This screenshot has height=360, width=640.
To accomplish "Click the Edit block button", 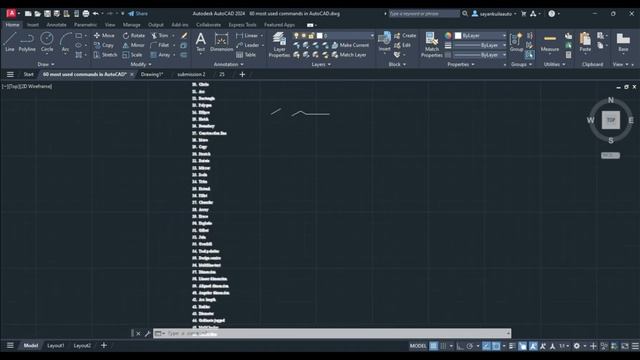I will 402,45.
